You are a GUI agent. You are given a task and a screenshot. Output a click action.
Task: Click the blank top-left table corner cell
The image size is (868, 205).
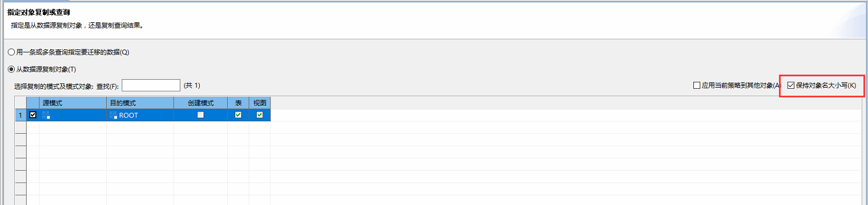(x=21, y=102)
